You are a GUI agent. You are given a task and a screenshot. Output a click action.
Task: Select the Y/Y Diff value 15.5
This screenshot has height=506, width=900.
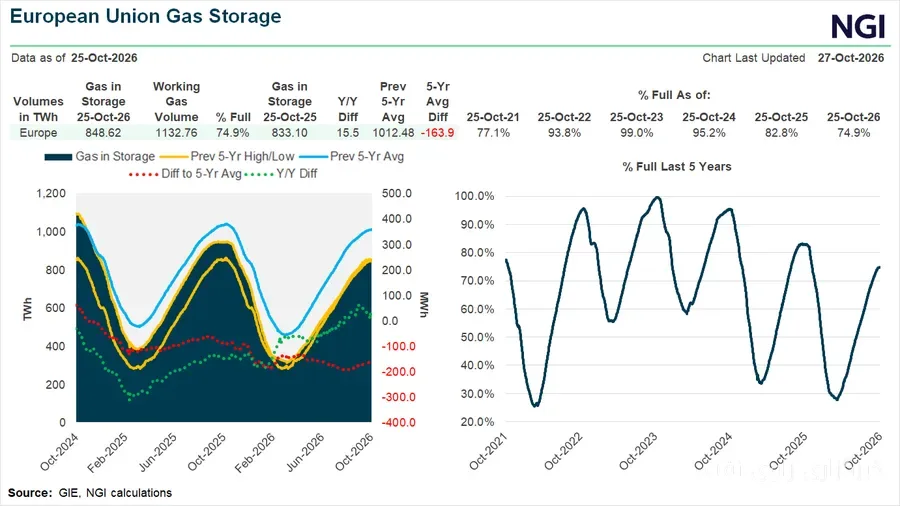tap(348, 133)
